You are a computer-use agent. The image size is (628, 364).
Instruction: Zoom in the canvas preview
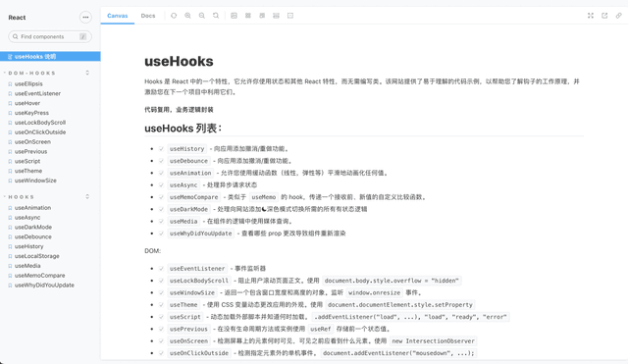point(187,16)
